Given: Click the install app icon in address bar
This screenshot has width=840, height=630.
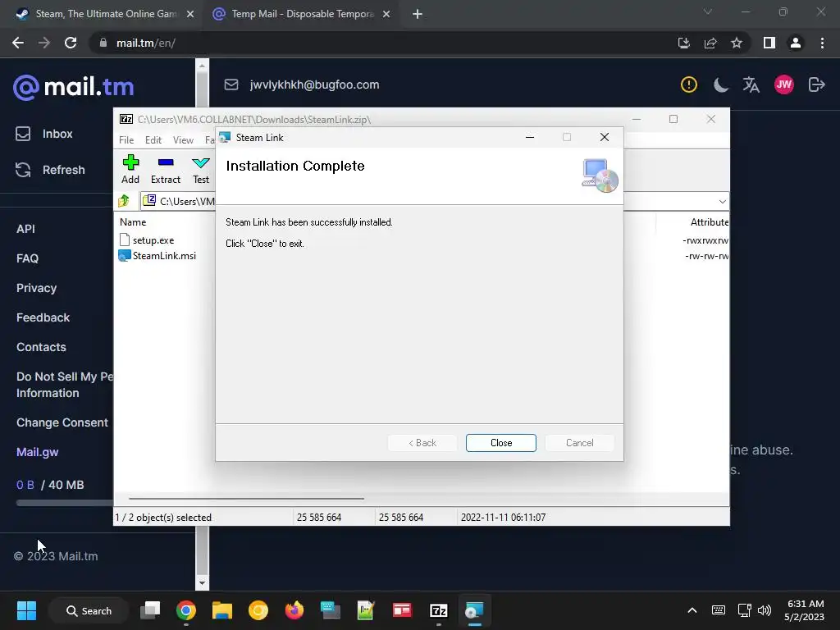Looking at the screenshot, I should (684, 43).
